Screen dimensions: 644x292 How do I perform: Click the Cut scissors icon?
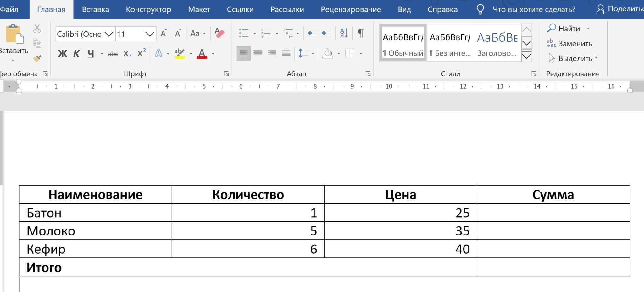click(x=37, y=29)
